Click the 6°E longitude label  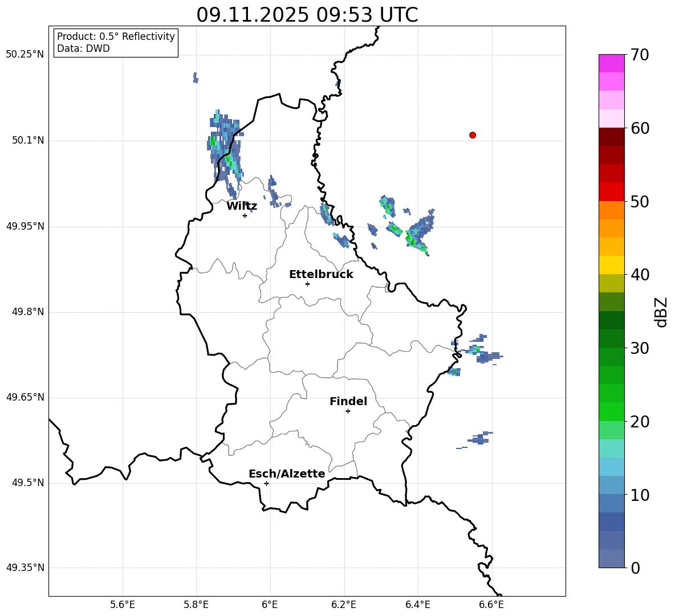click(x=270, y=605)
